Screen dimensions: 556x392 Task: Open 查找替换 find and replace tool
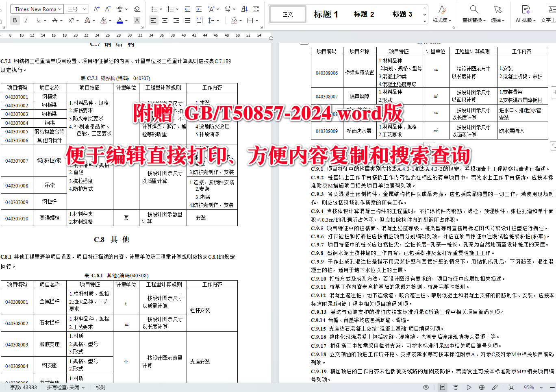[x=473, y=14]
